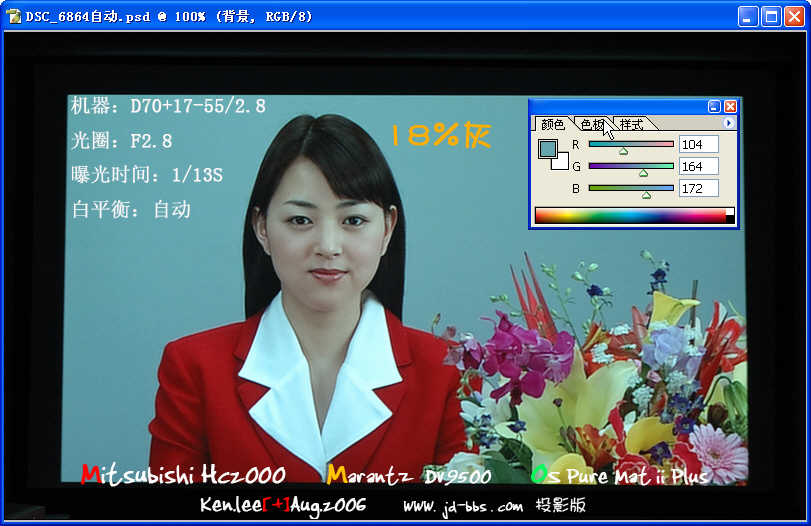Click the www.jd-bbs.com text in image
This screenshot has height=526, width=811.
click(463, 507)
